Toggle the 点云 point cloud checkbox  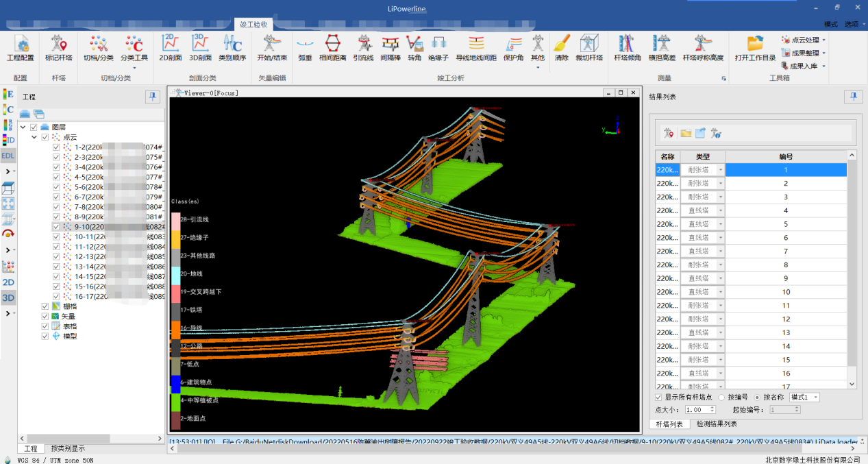point(45,137)
